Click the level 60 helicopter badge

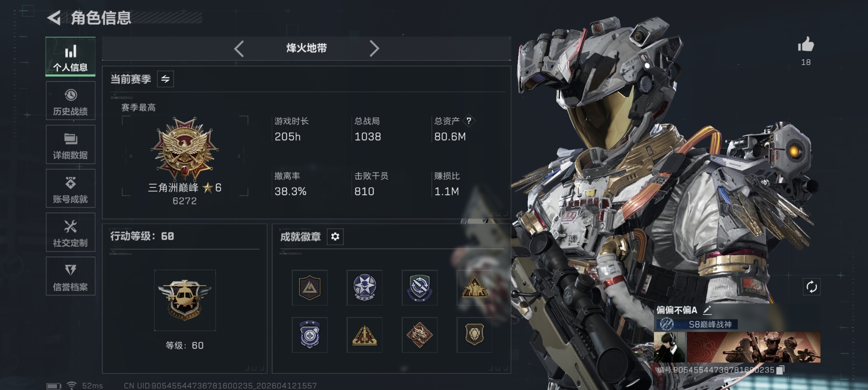(185, 300)
